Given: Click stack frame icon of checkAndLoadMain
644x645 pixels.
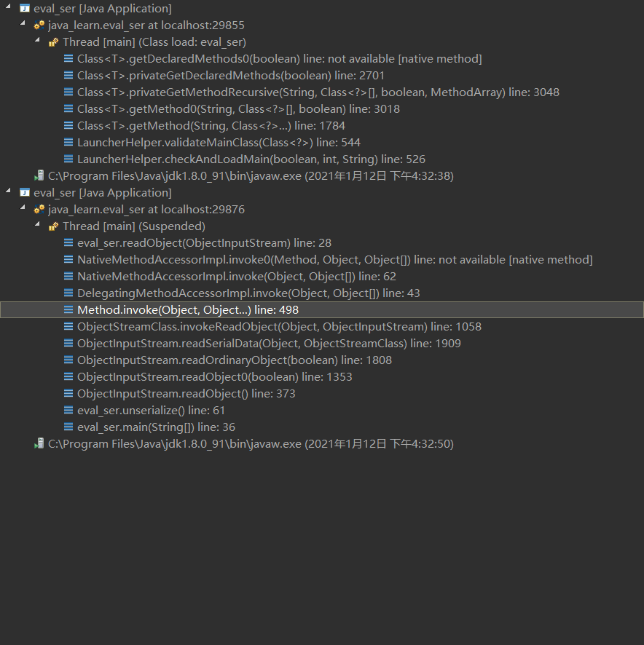Looking at the screenshot, I should (x=68, y=159).
